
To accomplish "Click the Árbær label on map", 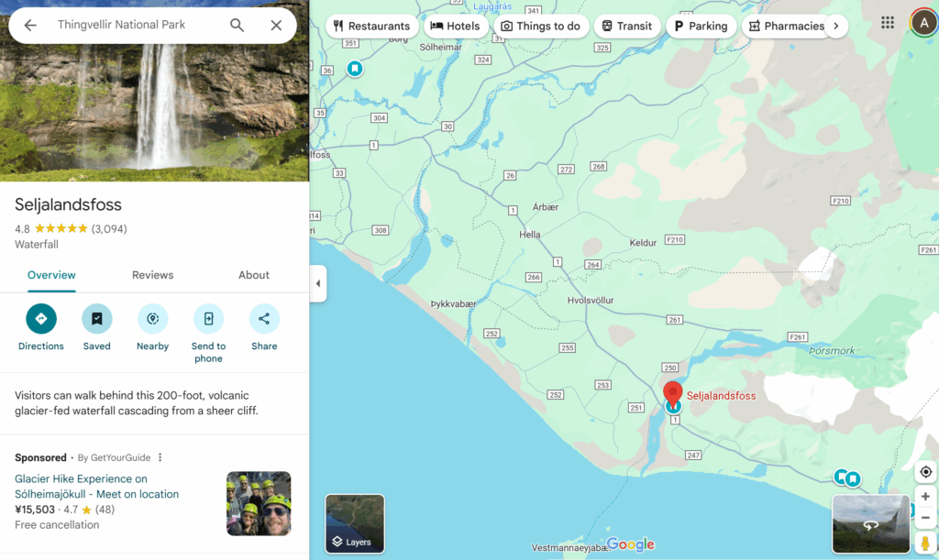I will [546, 207].
